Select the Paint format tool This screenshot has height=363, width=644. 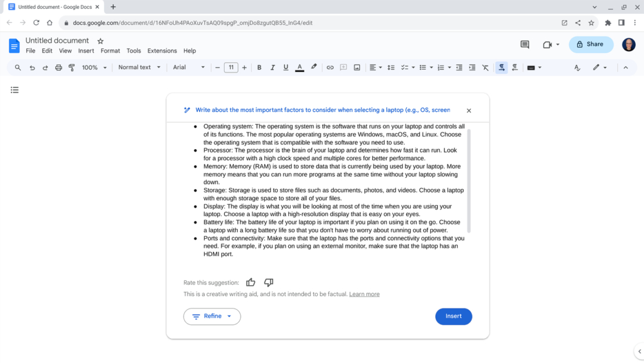(71, 67)
